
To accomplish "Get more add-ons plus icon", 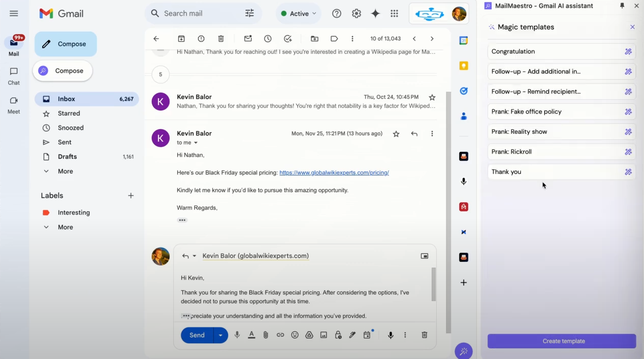I will click(464, 283).
